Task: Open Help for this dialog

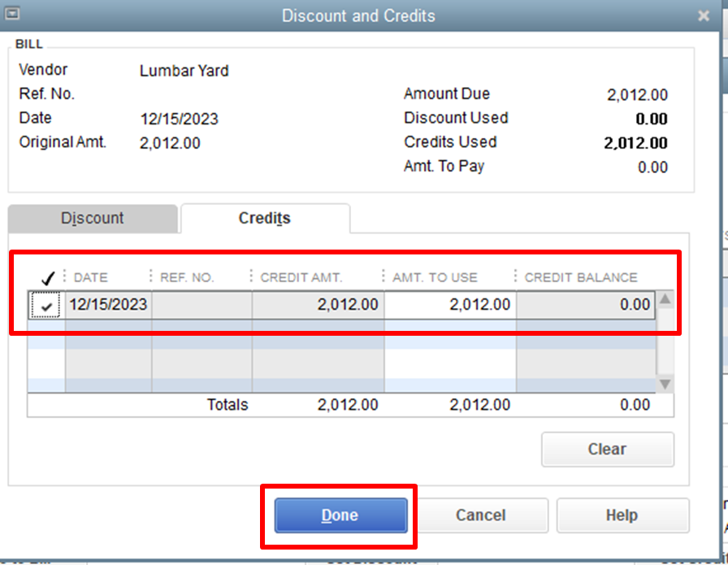Action: pos(622,515)
